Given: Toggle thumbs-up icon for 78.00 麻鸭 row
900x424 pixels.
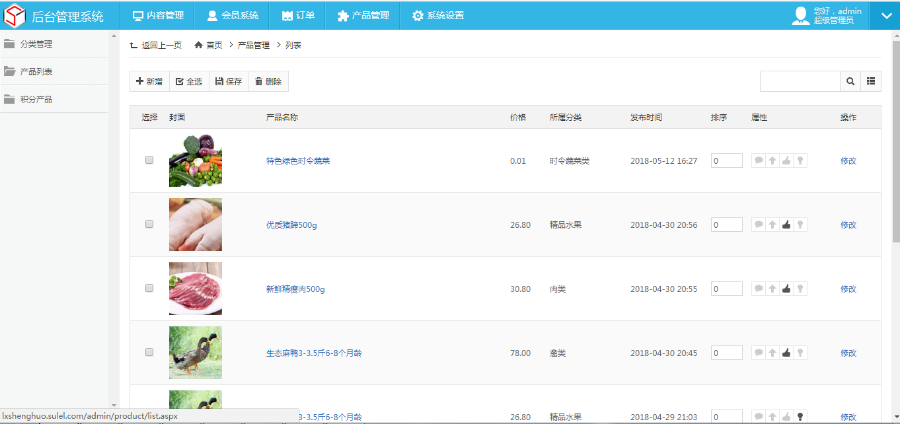Looking at the screenshot, I should [x=786, y=353].
